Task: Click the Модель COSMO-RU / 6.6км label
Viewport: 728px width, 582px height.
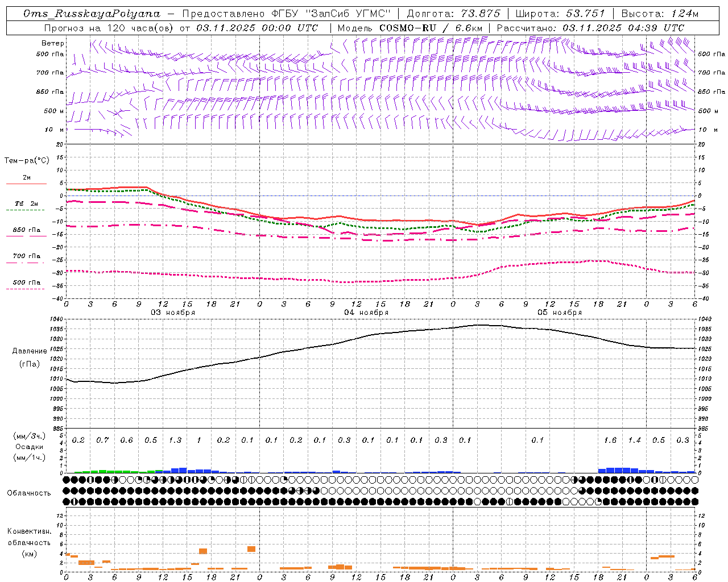Action: [410, 28]
